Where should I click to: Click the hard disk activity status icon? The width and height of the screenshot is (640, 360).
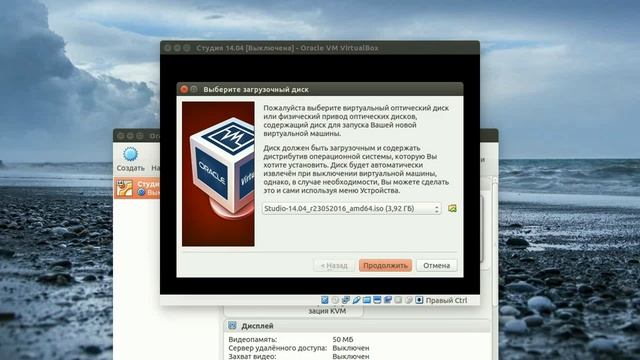tap(324, 300)
